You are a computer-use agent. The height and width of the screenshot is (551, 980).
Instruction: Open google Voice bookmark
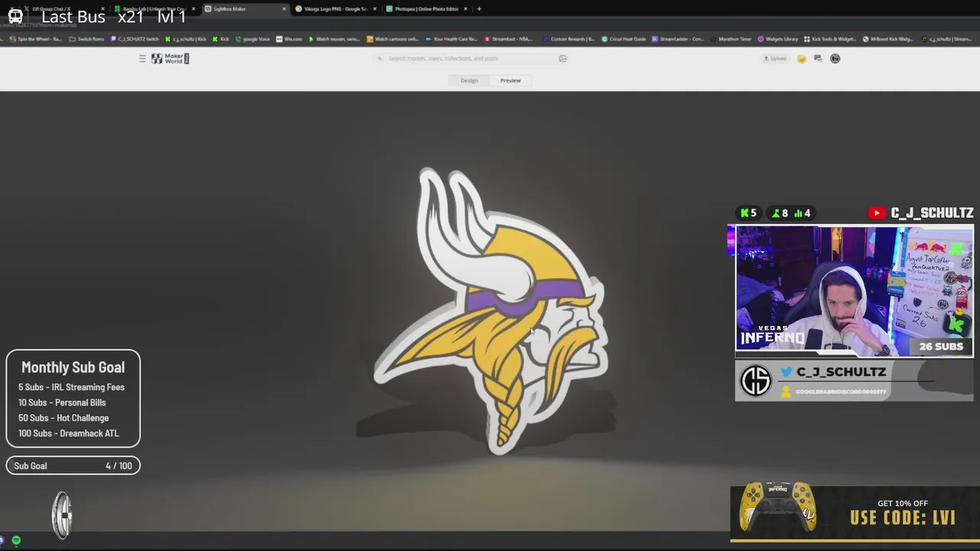point(253,39)
